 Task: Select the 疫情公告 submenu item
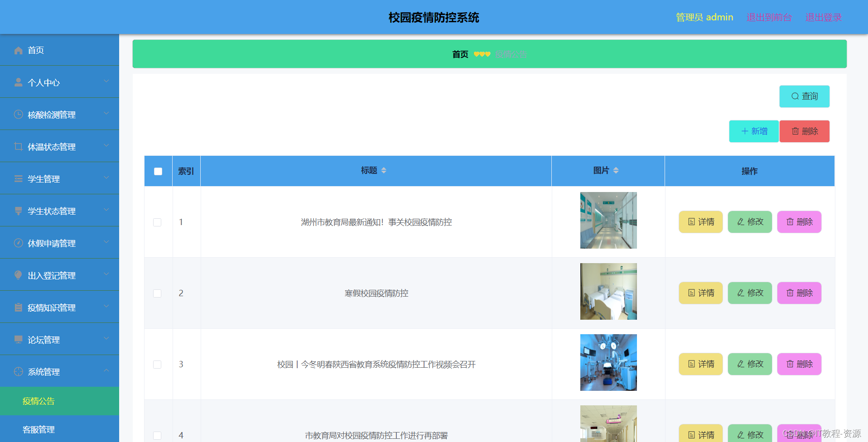59,401
